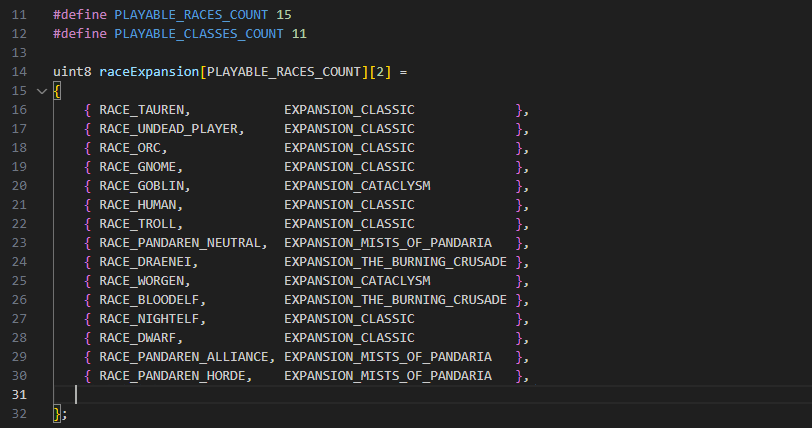Click line number 11 in the gutter

click(18, 15)
